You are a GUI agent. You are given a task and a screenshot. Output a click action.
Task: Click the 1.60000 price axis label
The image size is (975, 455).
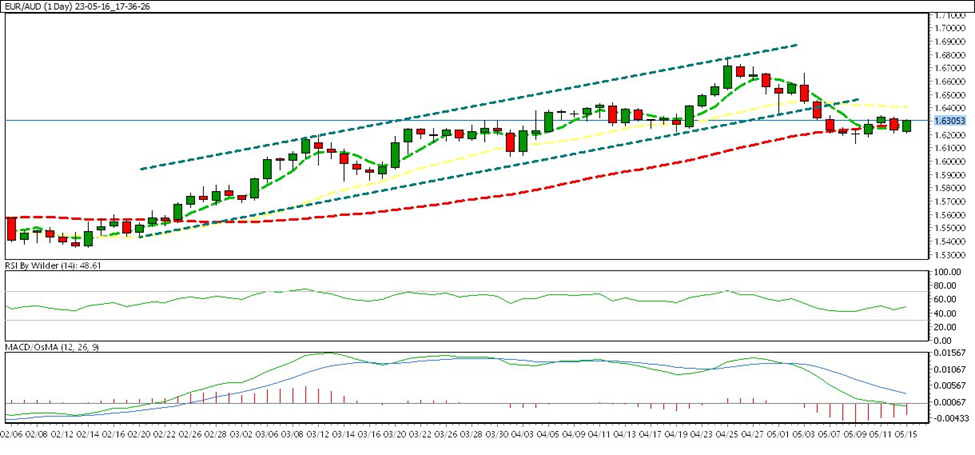[950, 162]
